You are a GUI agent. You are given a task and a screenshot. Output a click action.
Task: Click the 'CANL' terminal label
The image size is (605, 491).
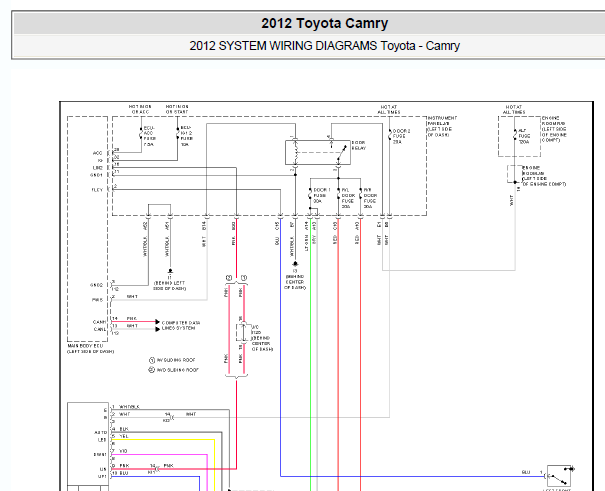pyautogui.click(x=100, y=329)
